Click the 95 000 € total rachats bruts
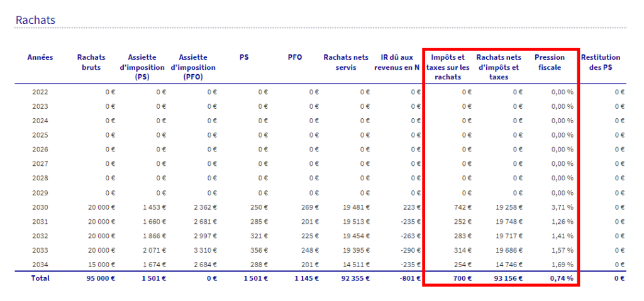Image resolution: width=644 pixels, height=301 pixels. 100,278
